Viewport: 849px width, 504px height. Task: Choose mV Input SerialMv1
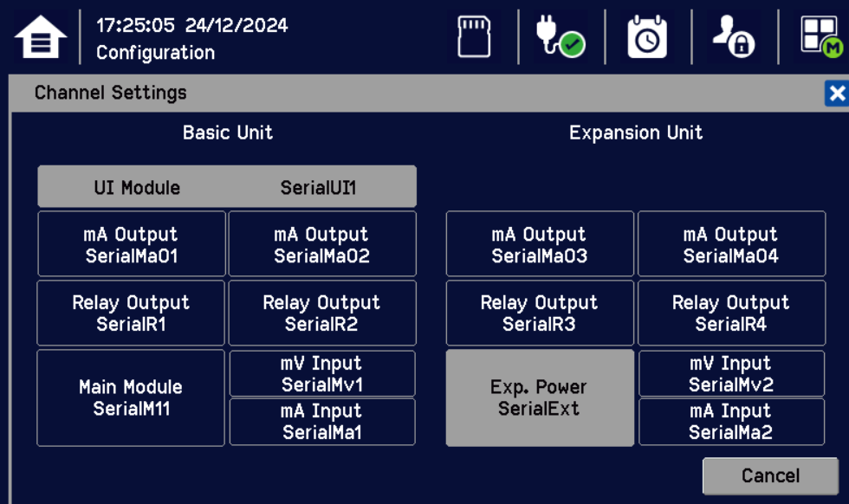point(322,373)
